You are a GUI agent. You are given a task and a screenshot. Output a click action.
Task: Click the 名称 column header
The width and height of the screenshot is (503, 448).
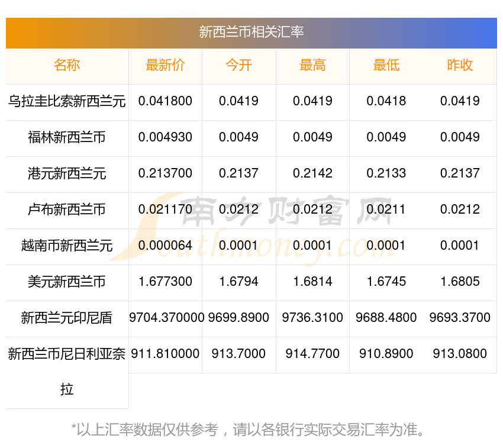(67, 65)
